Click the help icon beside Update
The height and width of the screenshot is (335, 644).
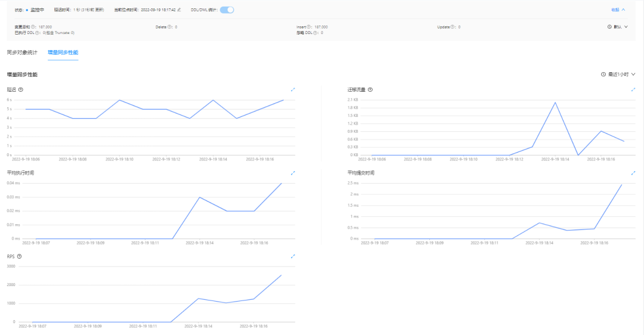pyautogui.click(x=453, y=27)
